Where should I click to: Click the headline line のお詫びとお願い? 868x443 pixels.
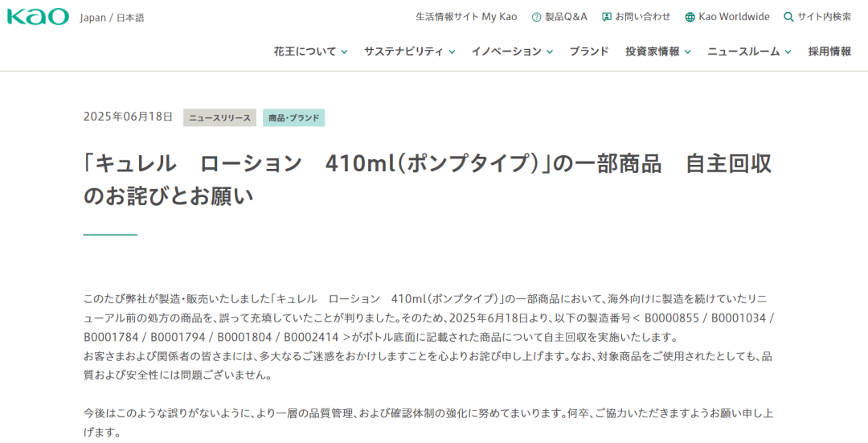[x=168, y=197]
